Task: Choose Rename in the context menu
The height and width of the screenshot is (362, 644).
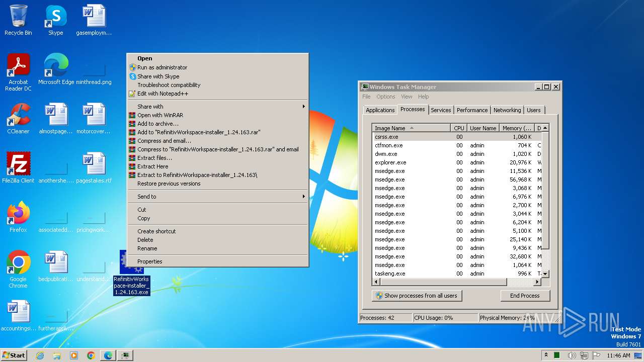Action: pos(217,248)
